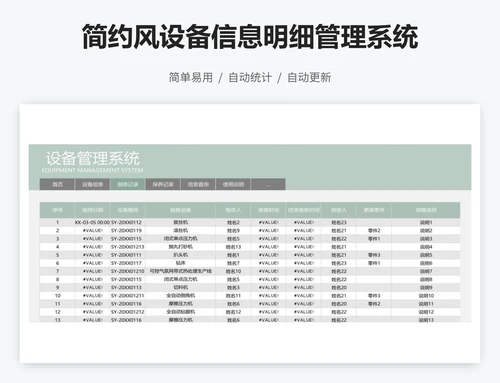Viewport: 500px width, 383px height.
Task: Select the highlighted 报修记录 tab
Action: tap(128, 184)
